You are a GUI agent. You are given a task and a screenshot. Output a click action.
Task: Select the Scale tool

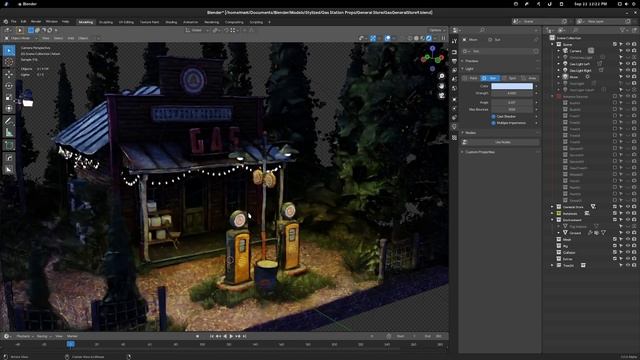pyautogui.click(x=9, y=97)
